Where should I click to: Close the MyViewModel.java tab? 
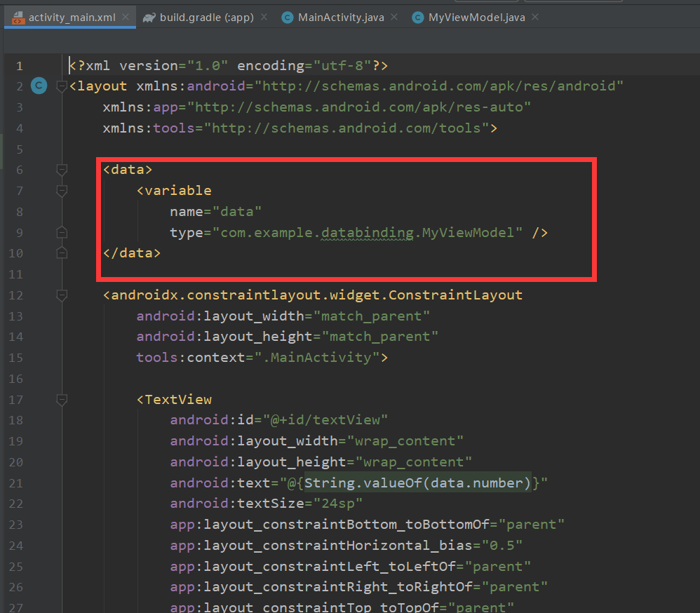click(x=535, y=17)
